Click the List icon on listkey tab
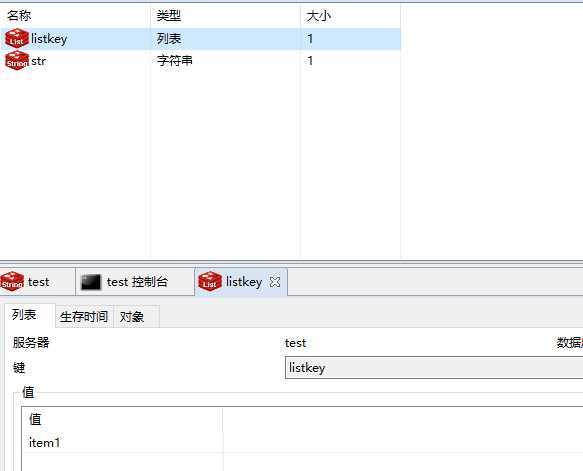Viewport: 583px width, 471px height. pyautogui.click(x=210, y=281)
